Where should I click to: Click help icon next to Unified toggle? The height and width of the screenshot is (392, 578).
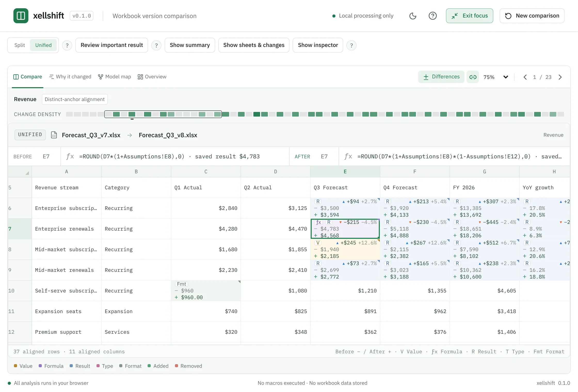(x=67, y=45)
